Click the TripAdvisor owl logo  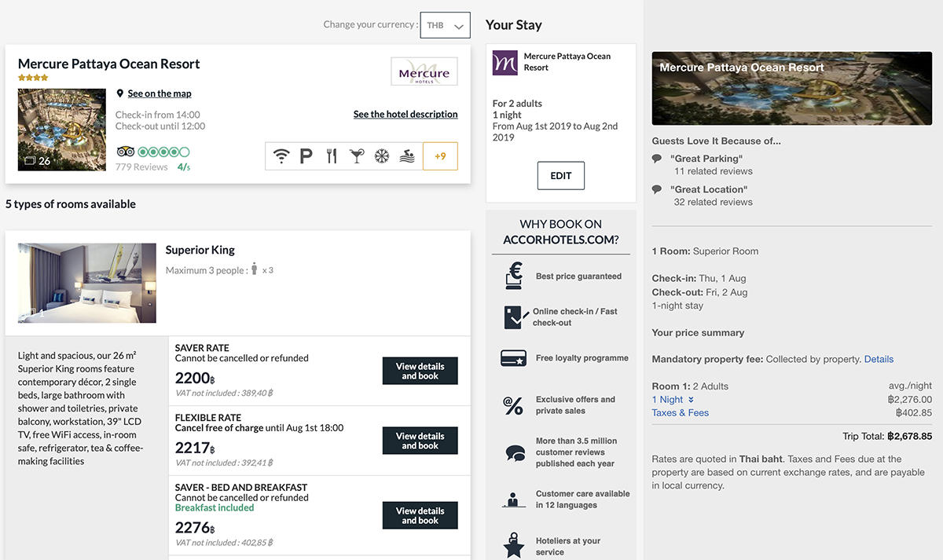coord(125,152)
